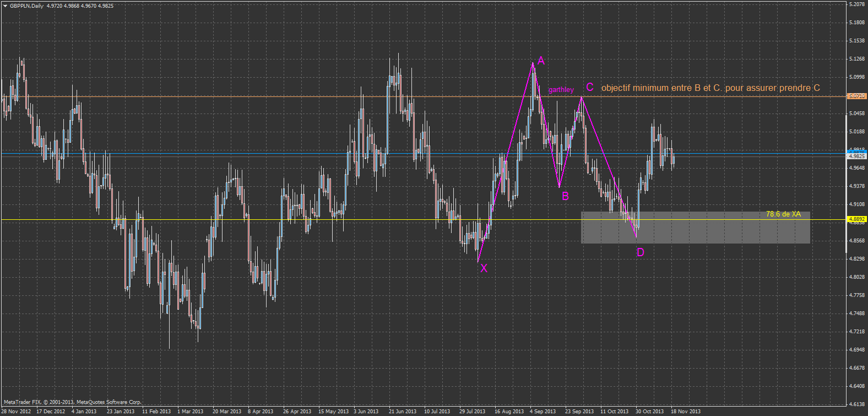Click the 4.6408 price scale label
Viewport: 868px width, 416px height.
pyautogui.click(x=856, y=386)
